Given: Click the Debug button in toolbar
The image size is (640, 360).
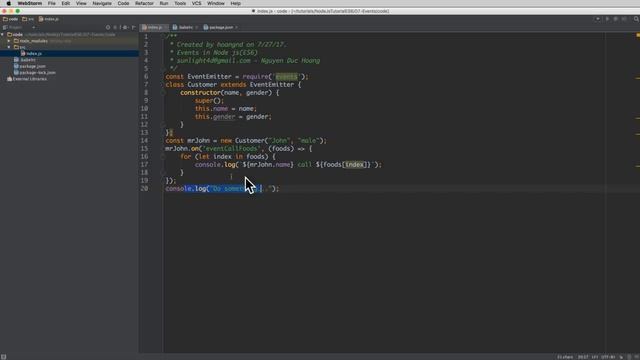Looking at the screenshot, I should click(616, 19).
